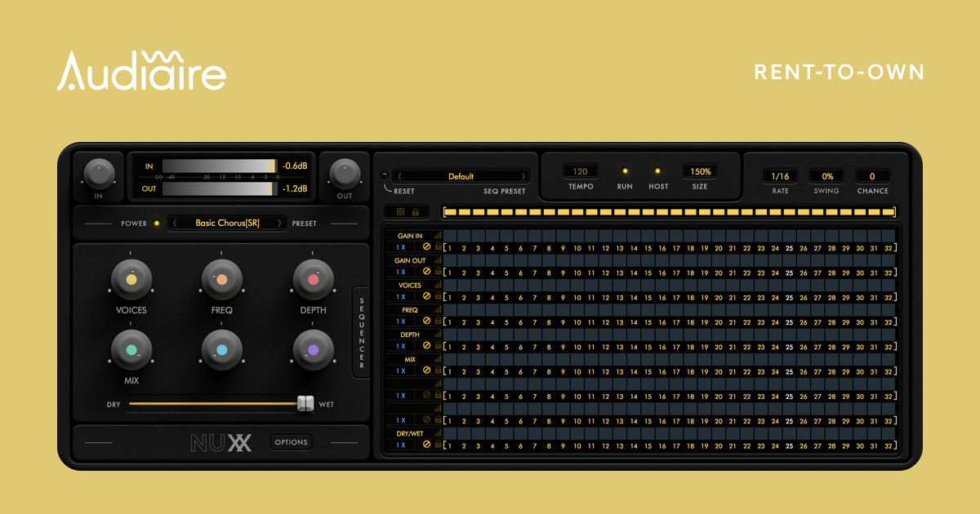Click the TEMPO value field showing 120
Viewport: 980px width, 514px height.
pos(581,171)
